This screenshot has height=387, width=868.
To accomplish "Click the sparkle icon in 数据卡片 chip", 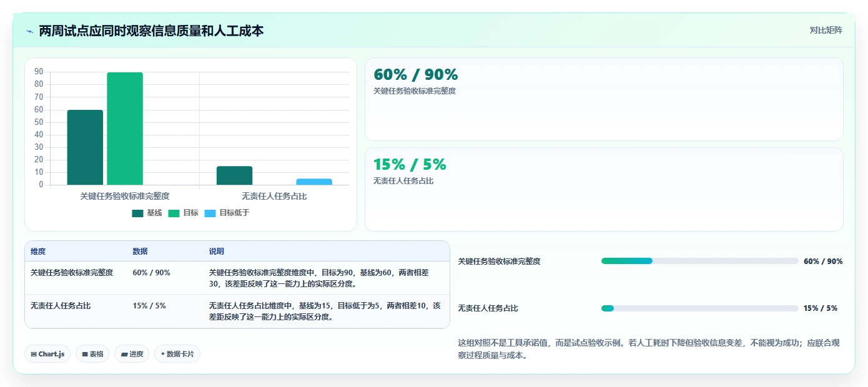I will tap(162, 354).
